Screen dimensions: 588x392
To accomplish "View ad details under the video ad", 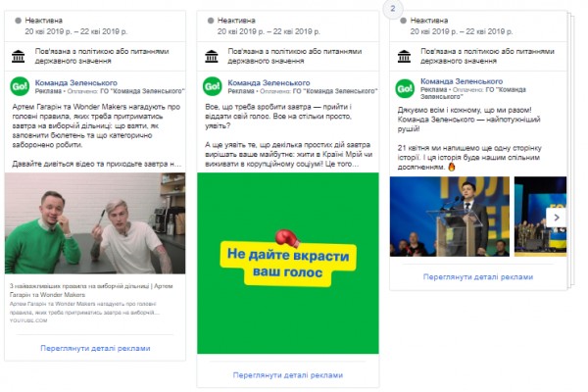I will click(x=95, y=348).
